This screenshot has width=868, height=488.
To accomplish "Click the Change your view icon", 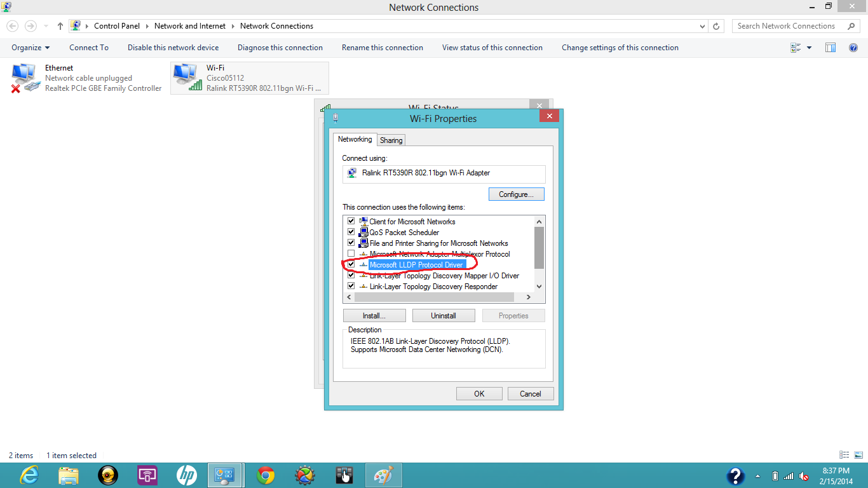I will 796,48.
